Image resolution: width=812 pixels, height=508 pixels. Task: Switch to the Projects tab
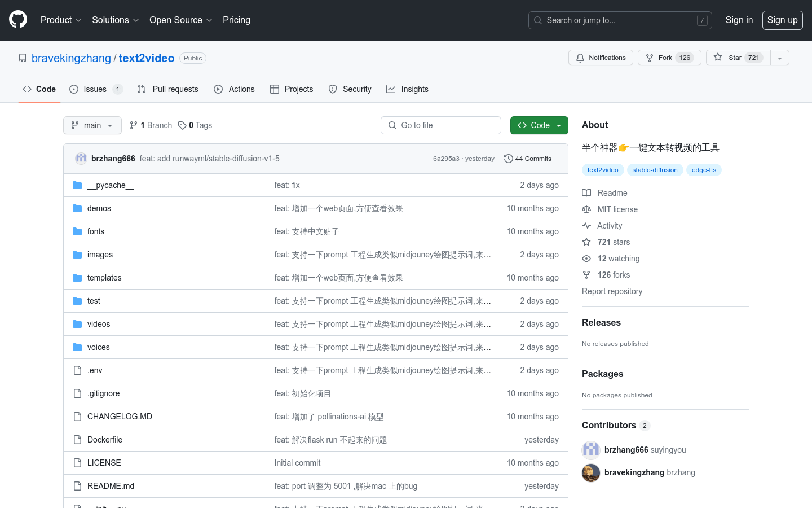[x=292, y=89]
